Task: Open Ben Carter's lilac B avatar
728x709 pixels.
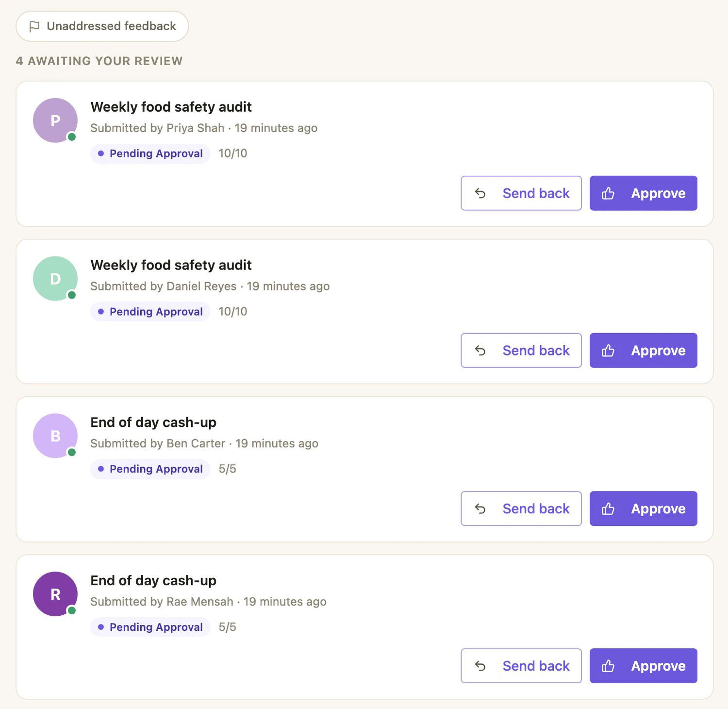Action: pyautogui.click(x=55, y=436)
